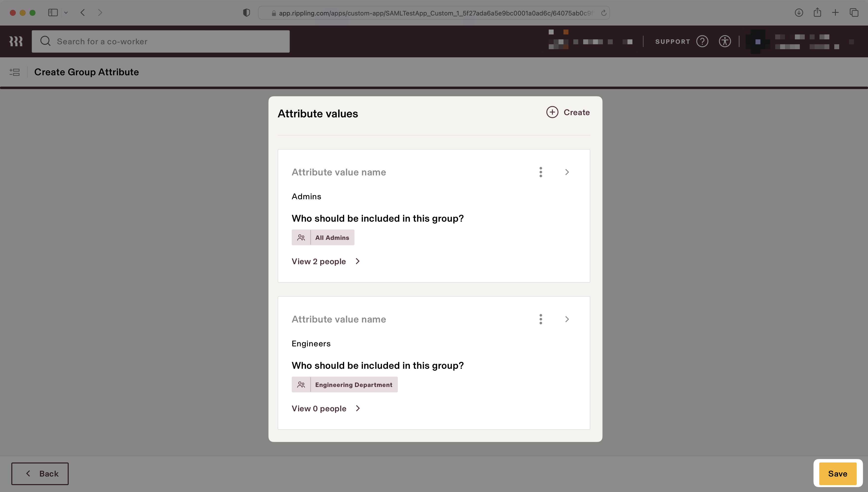
Task: Click the Create plus icon for attribute values
Action: coord(552,112)
